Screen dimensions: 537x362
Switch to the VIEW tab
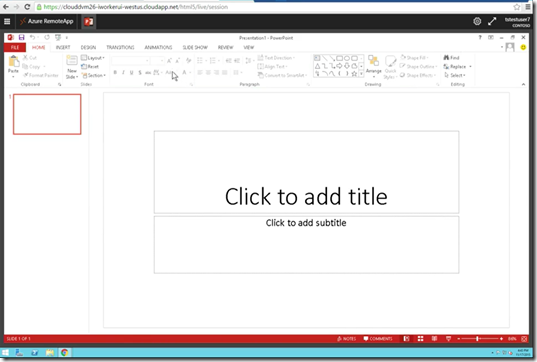[x=249, y=47]
